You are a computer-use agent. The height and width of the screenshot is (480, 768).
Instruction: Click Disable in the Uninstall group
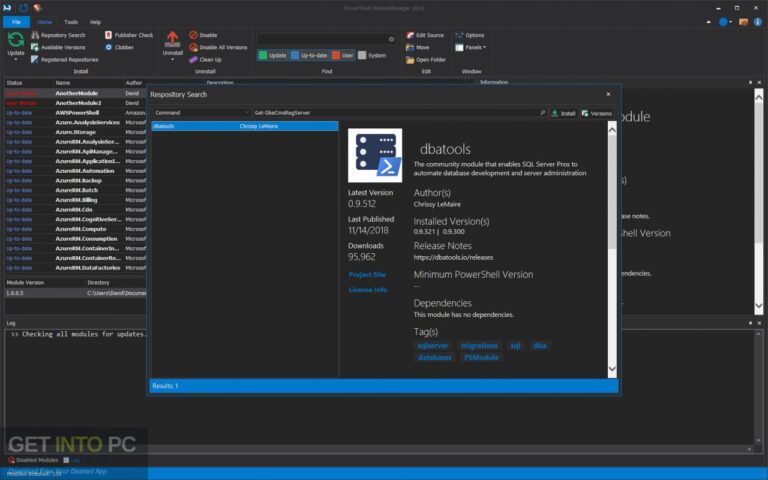(203, 35)
